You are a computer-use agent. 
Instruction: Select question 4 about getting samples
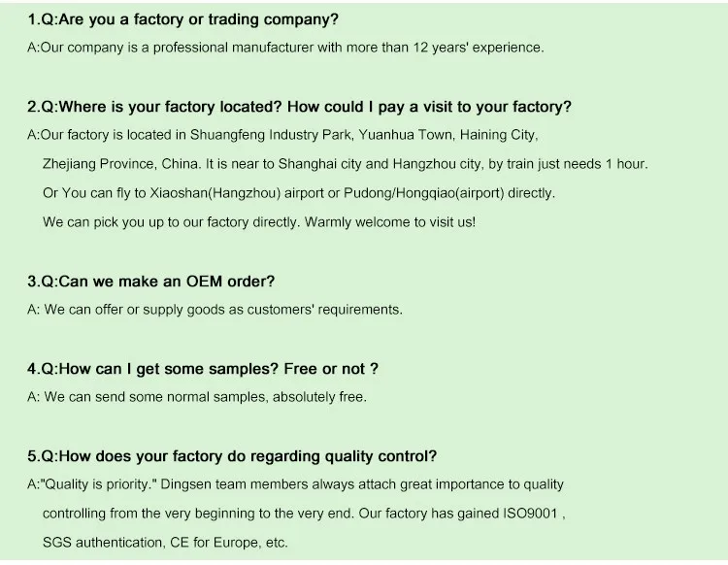203,369
